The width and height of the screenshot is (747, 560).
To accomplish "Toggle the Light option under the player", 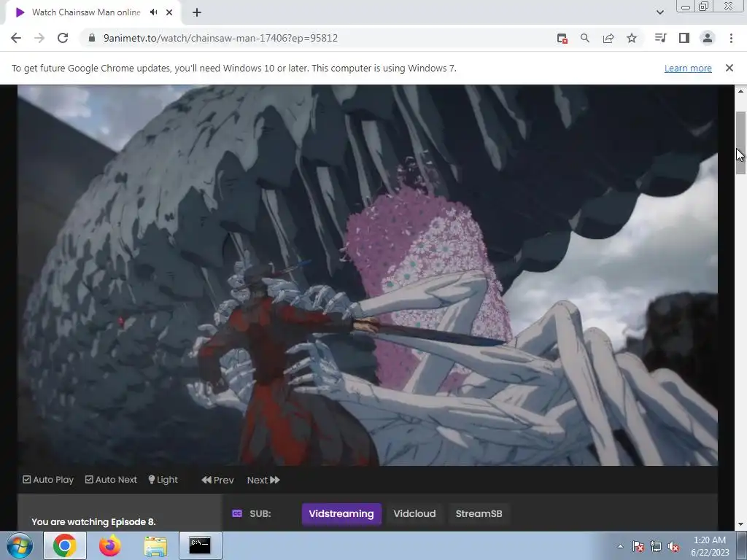I will tap(163, 480).
